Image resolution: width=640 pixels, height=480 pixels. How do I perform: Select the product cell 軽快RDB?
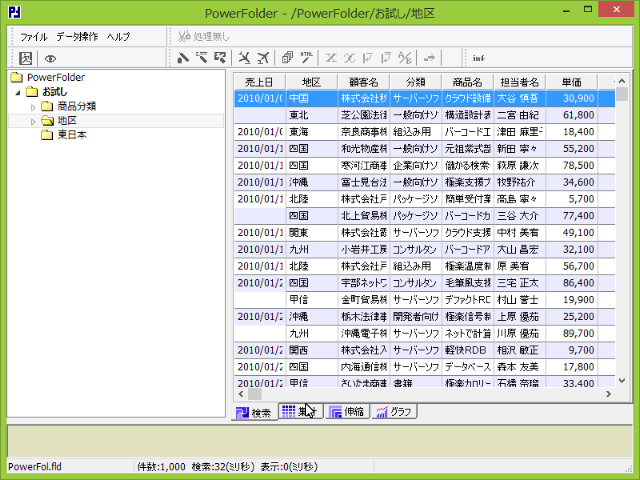click(x=468, y=350)
